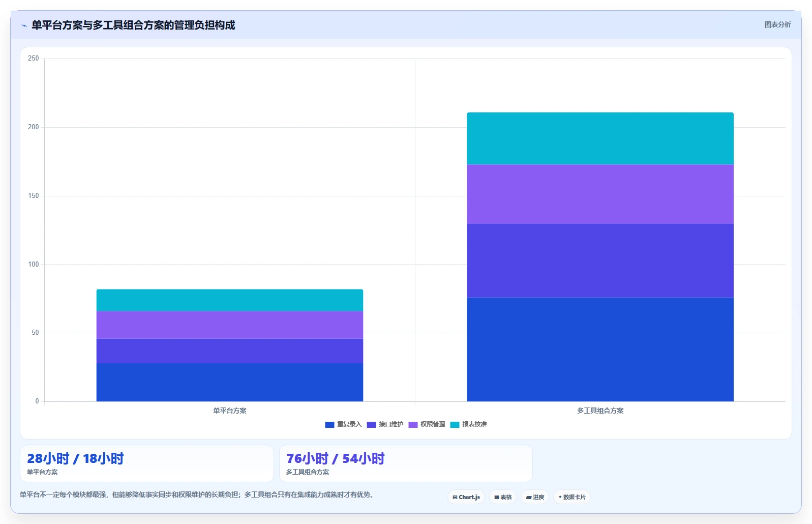Click the 200 y-axis tick label
The width and height of the screenshot is (812, 524).
click(x=33, y=127)
